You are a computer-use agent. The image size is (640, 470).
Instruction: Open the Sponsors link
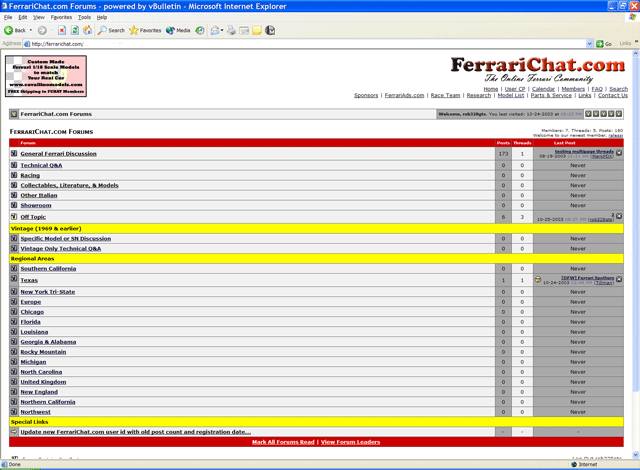click(x=366, y=95)
